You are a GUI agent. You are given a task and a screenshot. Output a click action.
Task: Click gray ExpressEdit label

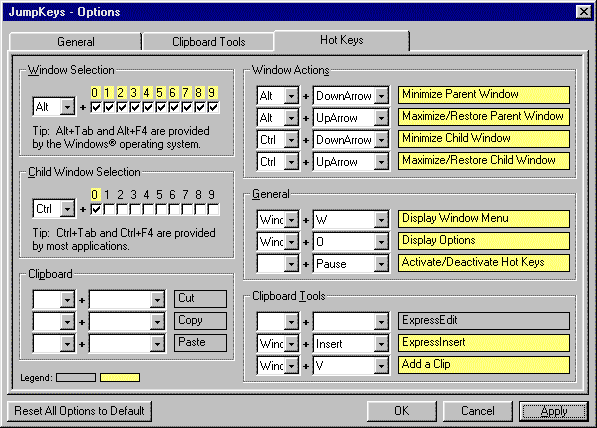pos(484,321)
